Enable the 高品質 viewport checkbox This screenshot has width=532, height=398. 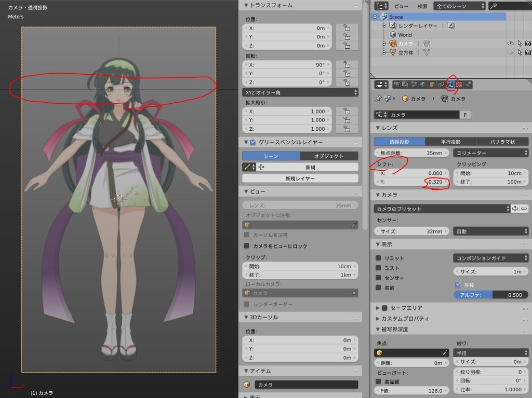tap(378, 382)
